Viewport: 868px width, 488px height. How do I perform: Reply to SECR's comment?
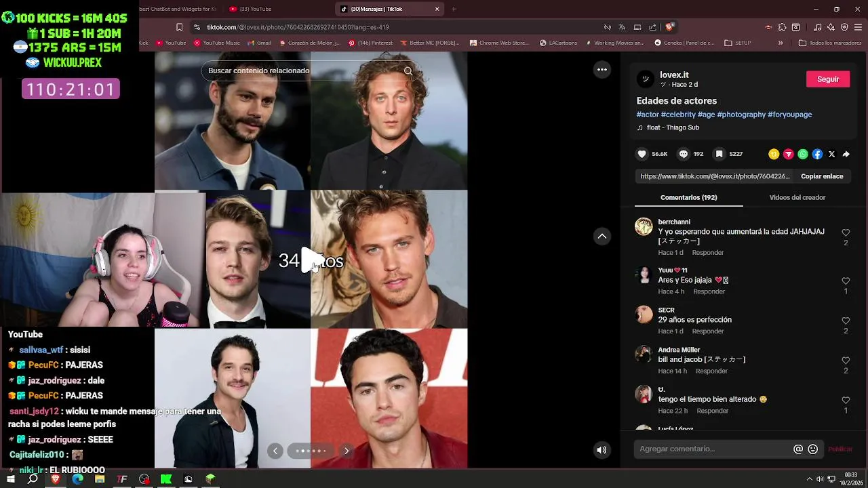(x=708, y=331)
